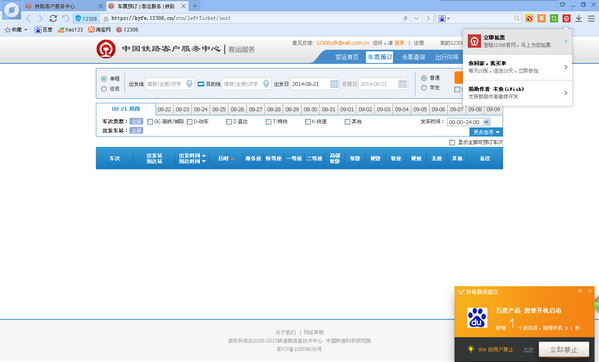This screenshot has width=599, height=362.
Task: Select the 车票预订 navigation tab
Action: click(x=380, y=57)
